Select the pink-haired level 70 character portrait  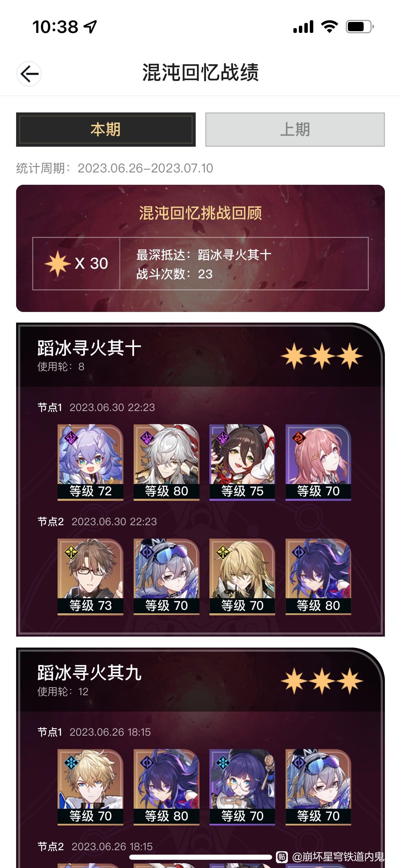coord(318,462)
